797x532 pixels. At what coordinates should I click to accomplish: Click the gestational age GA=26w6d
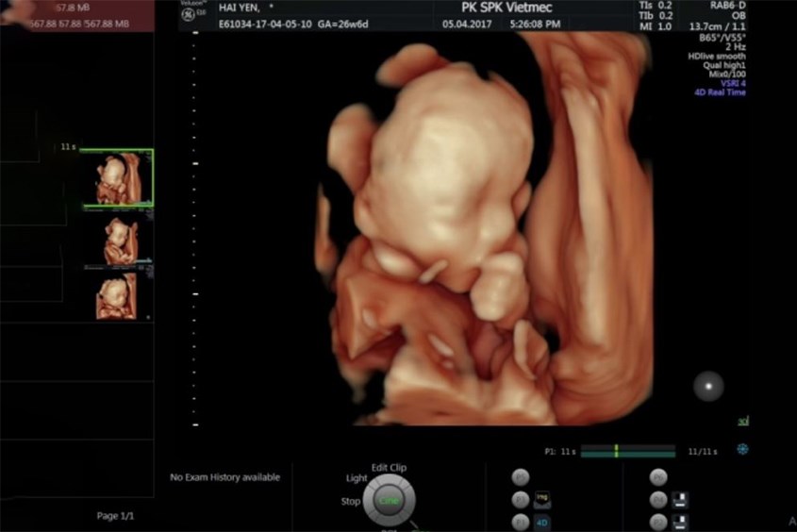click(x=342, y=24)
